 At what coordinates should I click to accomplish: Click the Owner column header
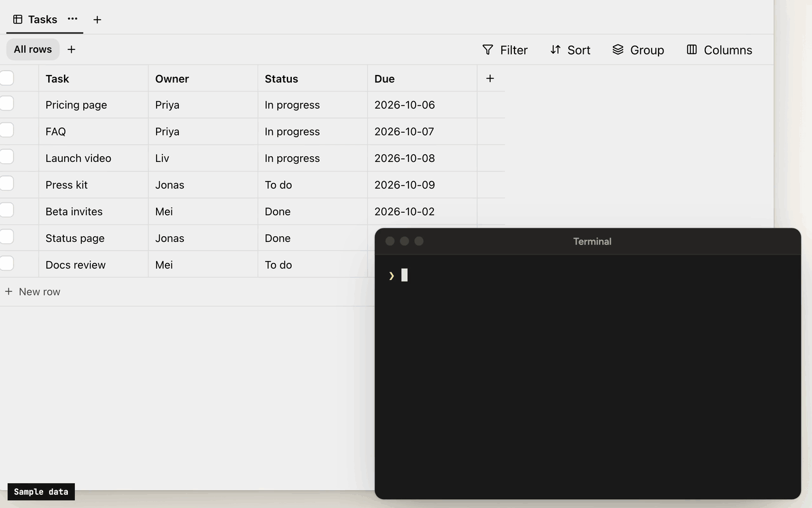(203, 79)
